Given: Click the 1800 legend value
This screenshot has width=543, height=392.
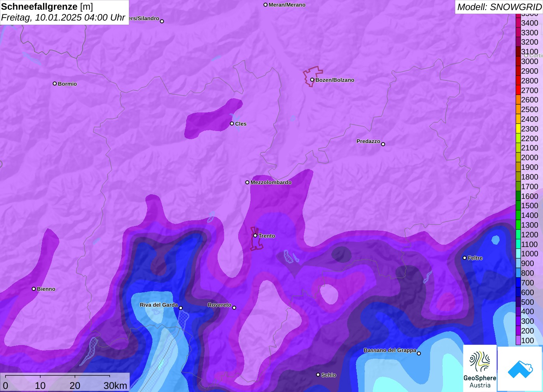Looking at the screenshot, I should (530, 177).
